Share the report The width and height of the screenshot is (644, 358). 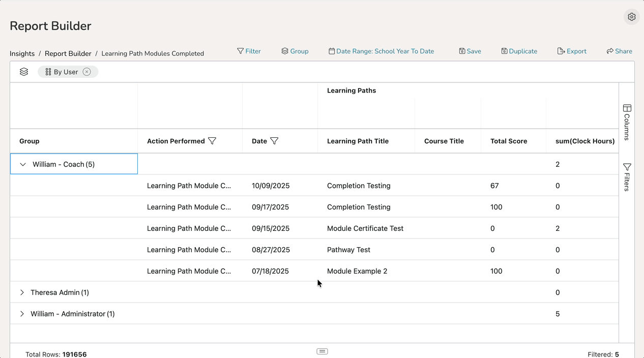[x=619, y=51]
